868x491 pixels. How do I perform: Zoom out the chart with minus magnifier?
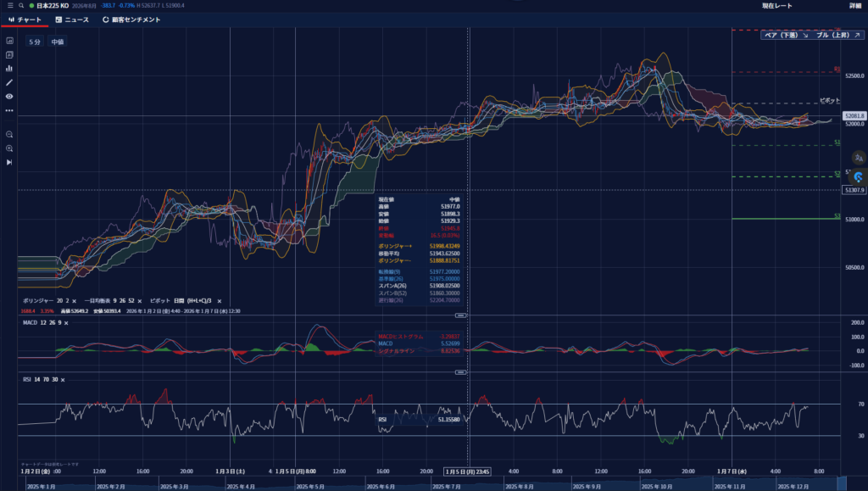9,134
